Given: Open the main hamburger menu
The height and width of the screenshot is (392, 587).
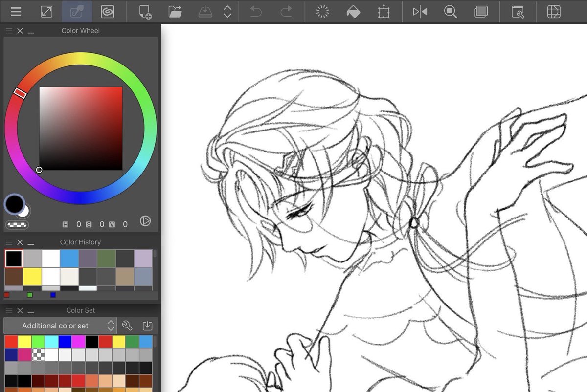Looking at the screenshot, I should point(16,12).
